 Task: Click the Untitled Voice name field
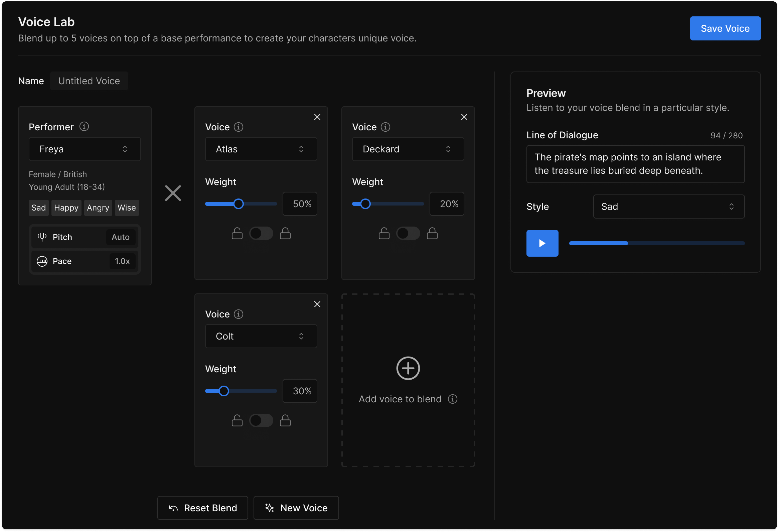click(x=89, y=81)
